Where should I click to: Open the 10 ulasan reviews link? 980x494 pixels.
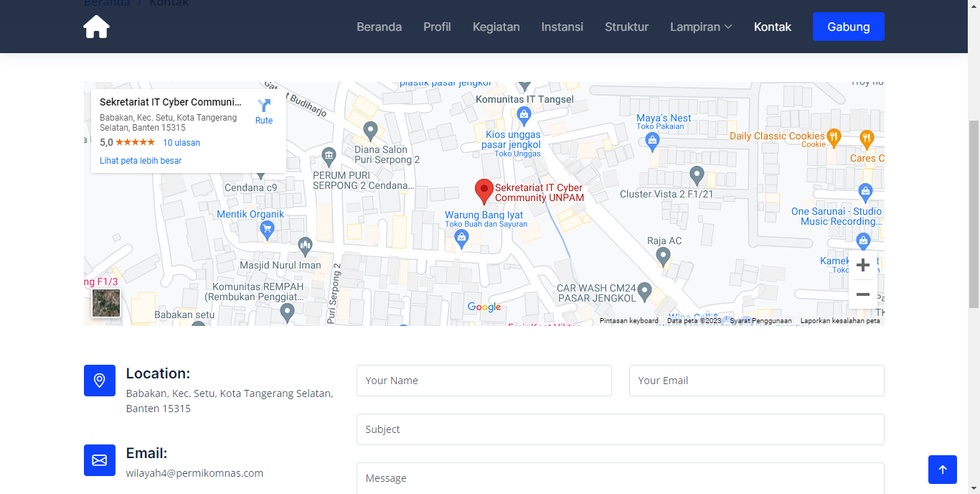(x=182, y=143)
